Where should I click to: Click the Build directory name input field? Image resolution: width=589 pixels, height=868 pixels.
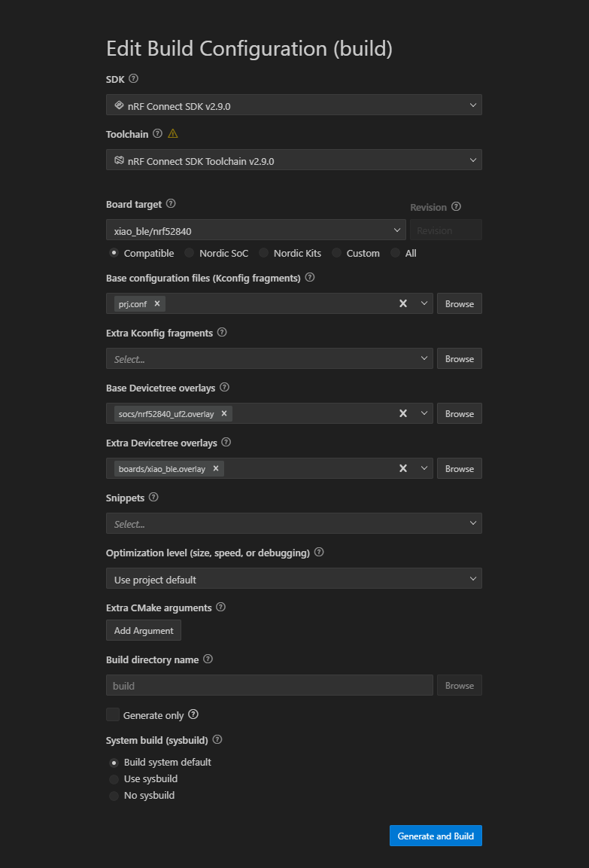point(269,685)
